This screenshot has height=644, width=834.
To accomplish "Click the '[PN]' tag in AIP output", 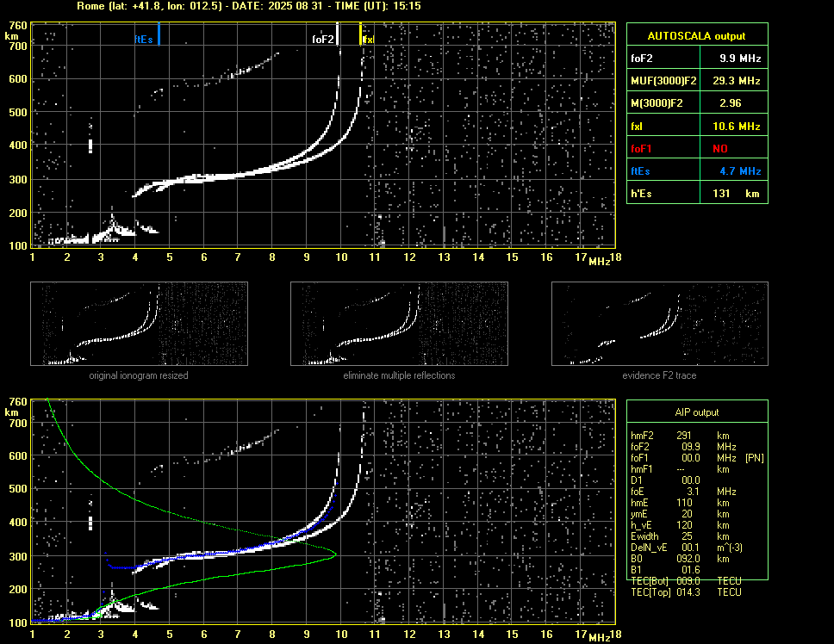I will 754,458.
